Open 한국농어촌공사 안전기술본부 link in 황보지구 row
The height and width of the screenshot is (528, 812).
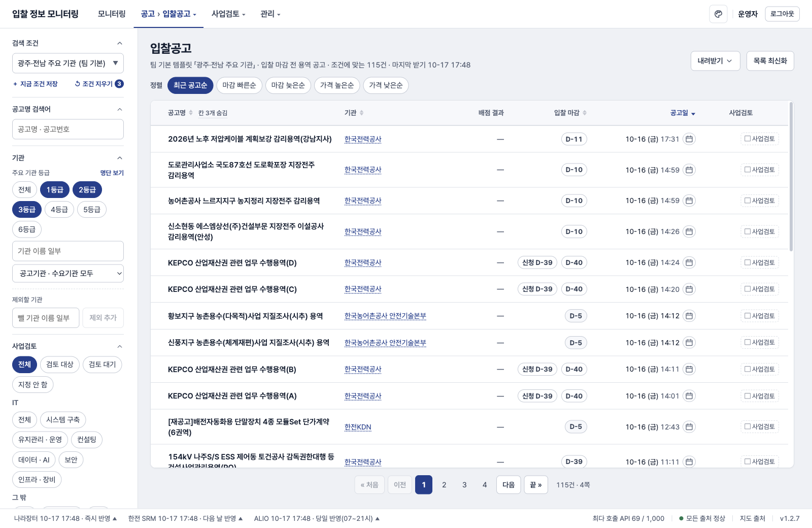pyautogui.click(x=385, y=316)
